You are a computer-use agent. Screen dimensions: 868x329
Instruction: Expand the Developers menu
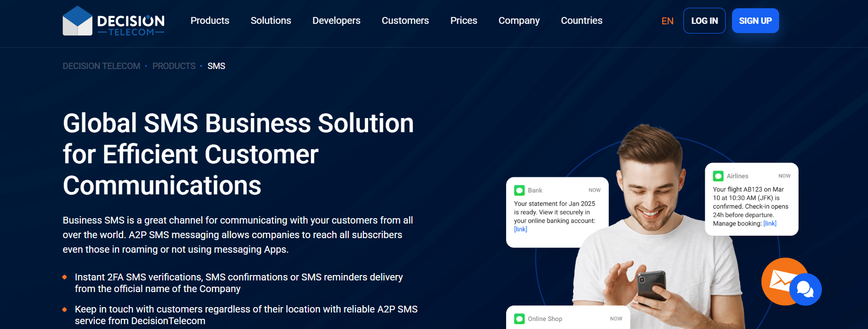point(336,20)
